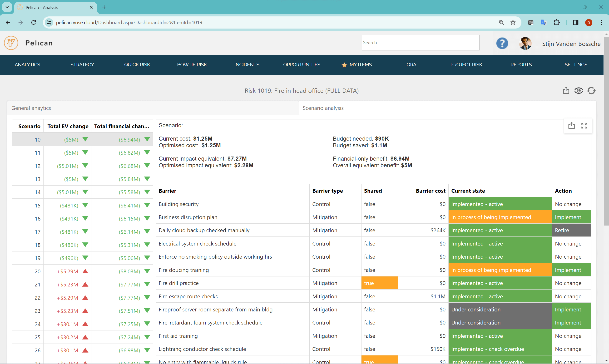
Task: Open the Google Translate icon in the address bar
Action: [x=543, y=22]
